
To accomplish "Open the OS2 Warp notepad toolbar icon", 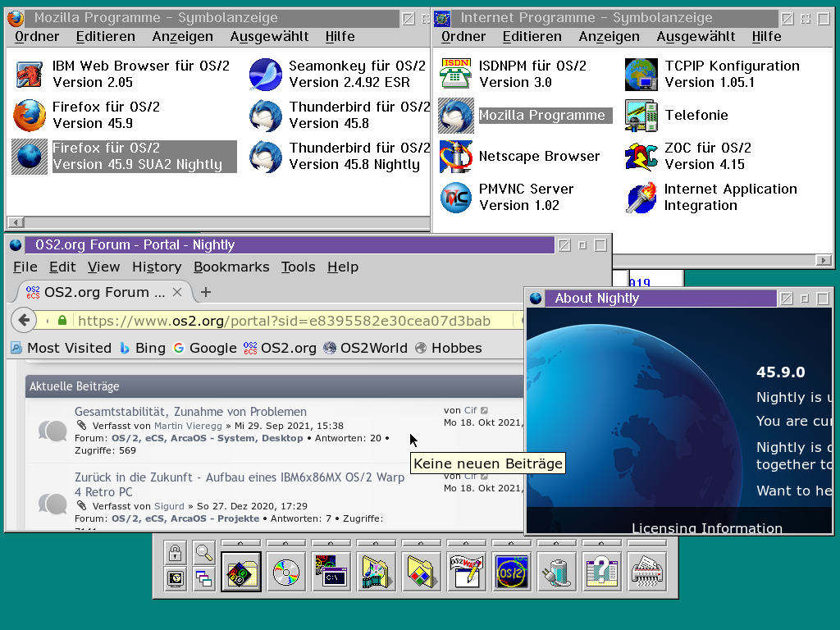I will coord(466,572).
